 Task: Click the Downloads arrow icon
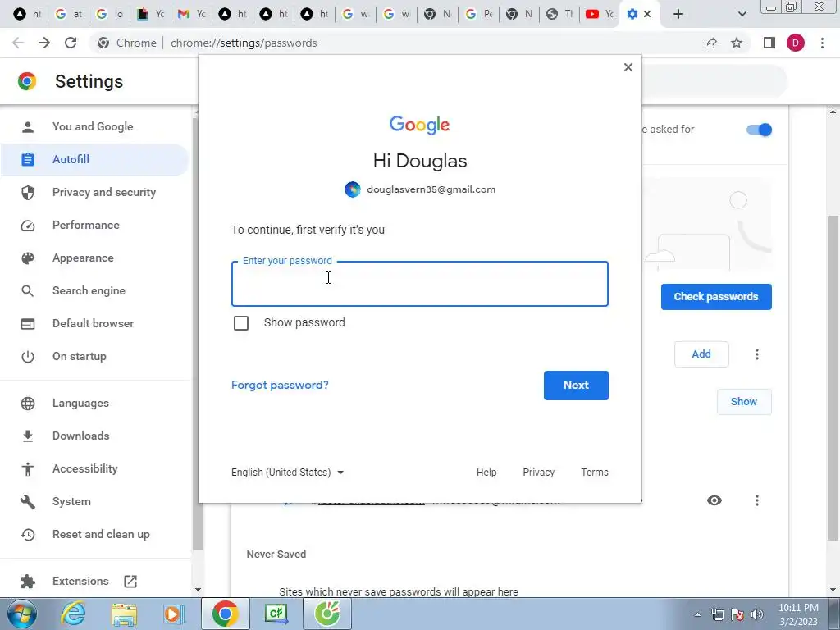pyautogui.click(x=28, y=436)
